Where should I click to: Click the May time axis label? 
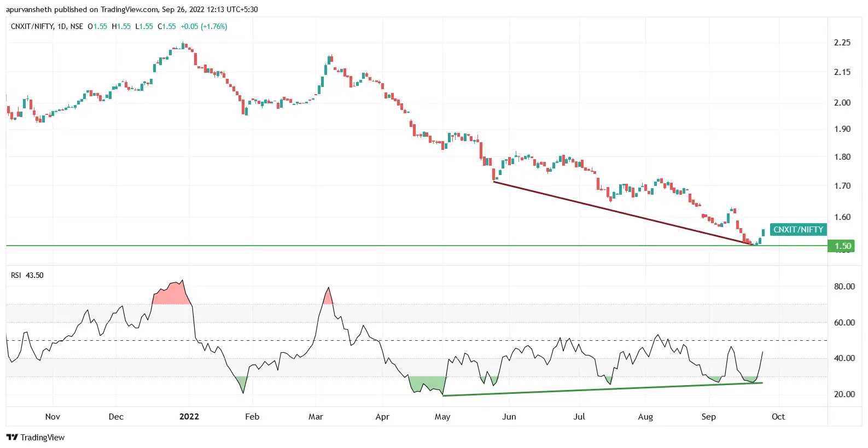click(442, 417)
